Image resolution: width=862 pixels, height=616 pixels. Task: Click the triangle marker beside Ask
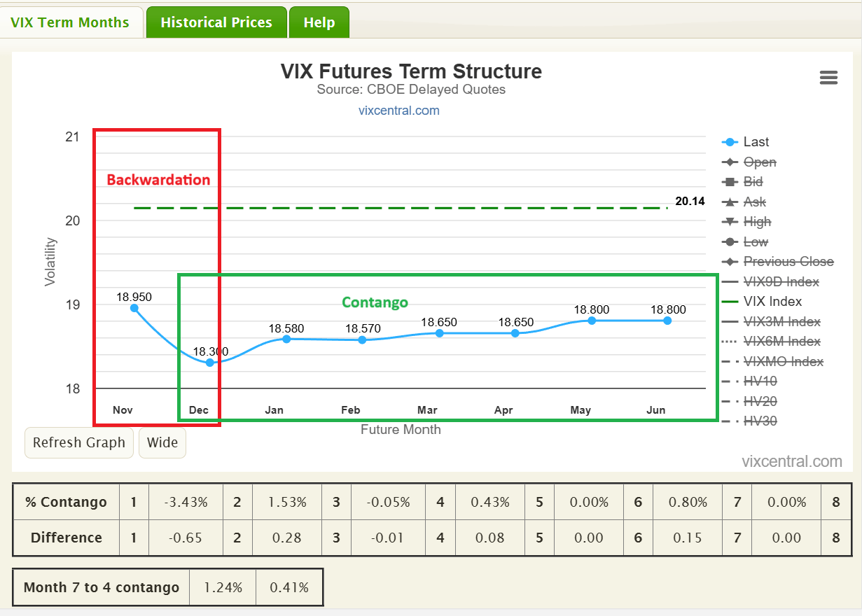[730, 202]
